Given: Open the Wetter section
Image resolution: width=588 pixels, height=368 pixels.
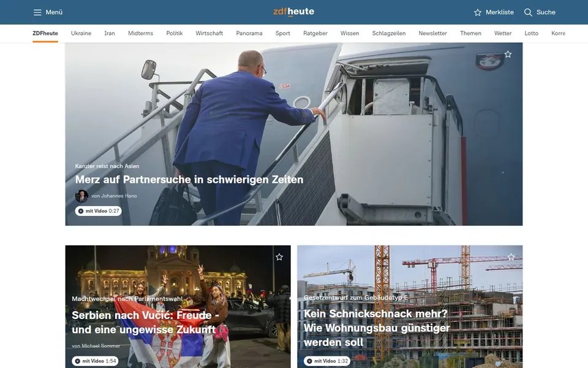Looking at the screenshot, I should [x=503, y=33].
